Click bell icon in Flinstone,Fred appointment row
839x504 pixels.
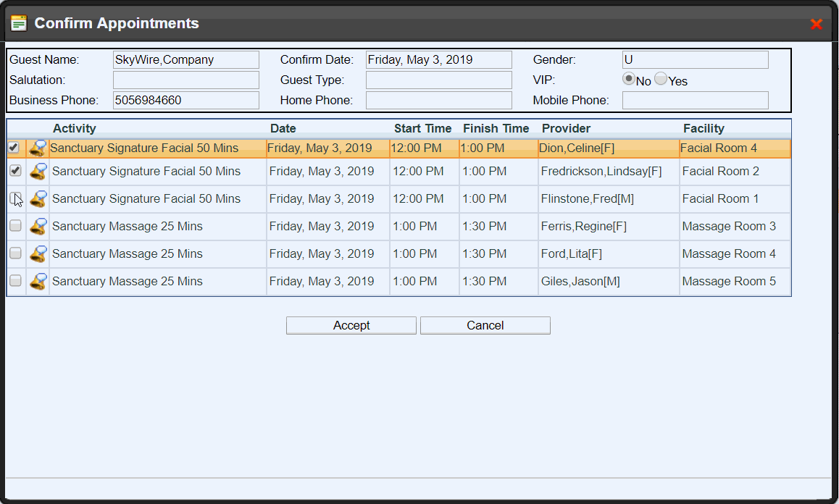coord(38,199)
